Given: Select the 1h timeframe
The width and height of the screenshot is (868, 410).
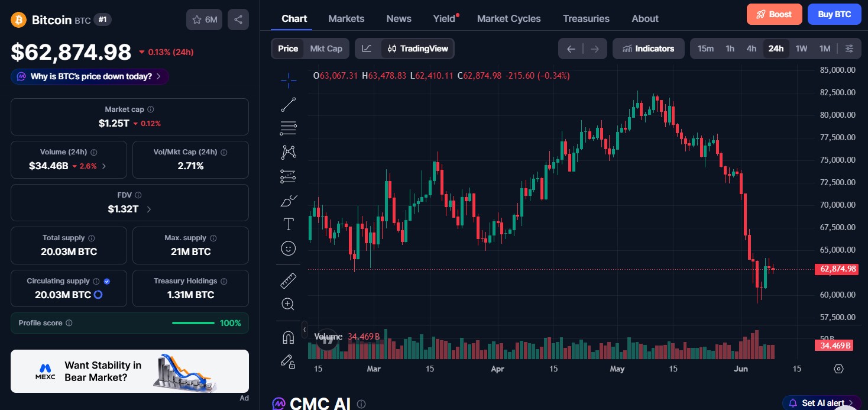Looking at the screenshot, I should [730, 49].
